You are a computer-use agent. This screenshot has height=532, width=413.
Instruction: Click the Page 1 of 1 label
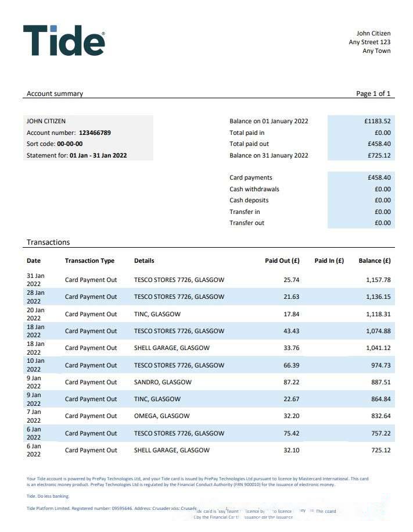373,94
